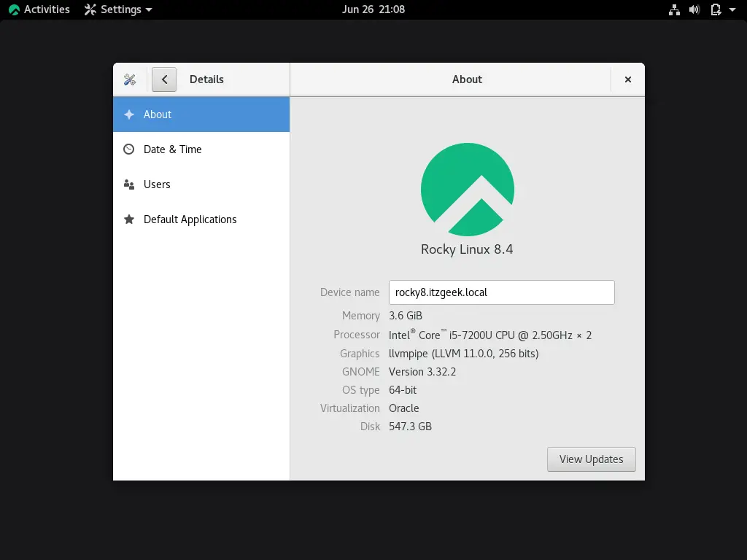This screenshot has height=560, width=747.
Task: Click the disk value '547.3 GB'
Action: pos(410,427)
